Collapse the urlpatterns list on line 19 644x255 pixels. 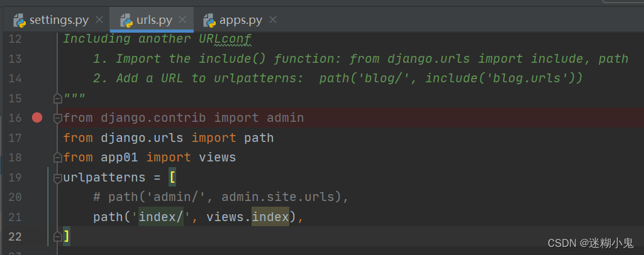pyautogui.click(x=57, y=178)
